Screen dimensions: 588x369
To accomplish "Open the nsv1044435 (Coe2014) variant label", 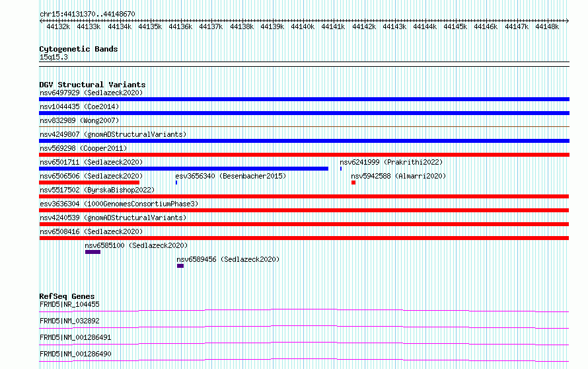I will coord(79,106).
